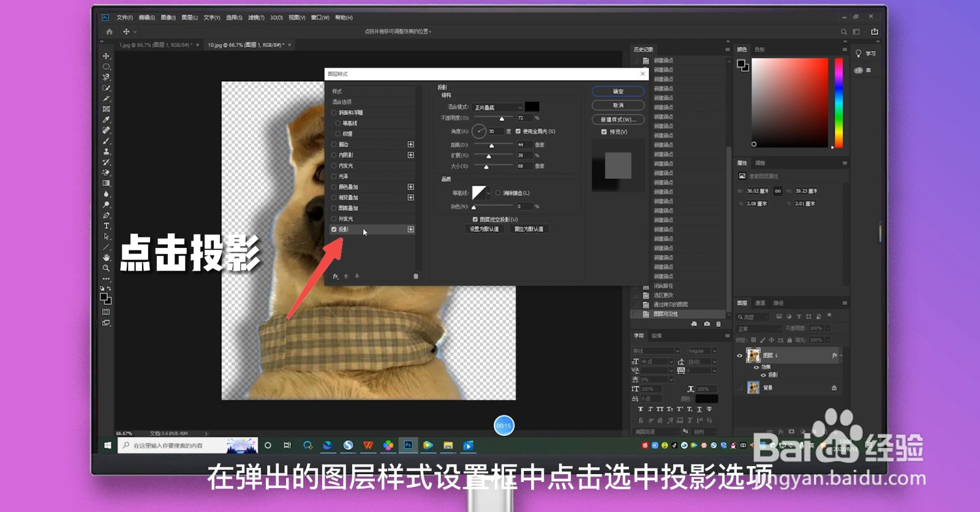
Task: Delete current state in History panel
Action: (x=718, y=324)
